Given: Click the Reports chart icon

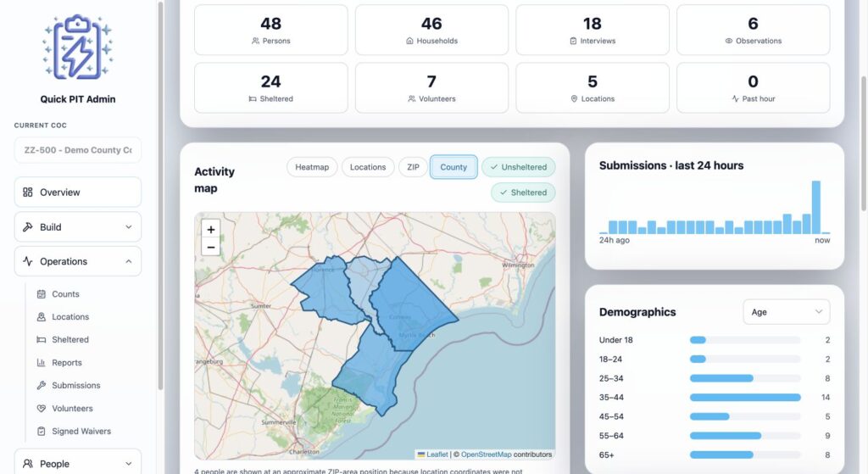Looking at the screenshot, I should tap(41, 363).
